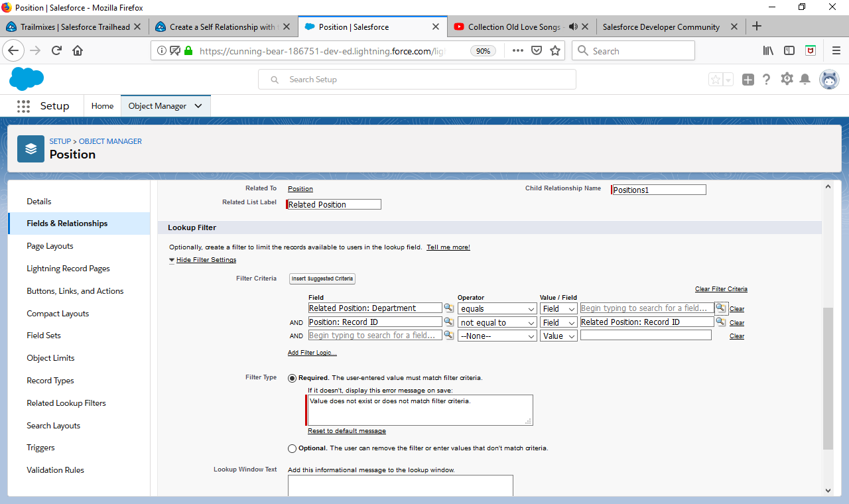Open the 'Value' type dropdown in third row
The width and height of the screenshot is (849, 504).
tap(558, 336)
